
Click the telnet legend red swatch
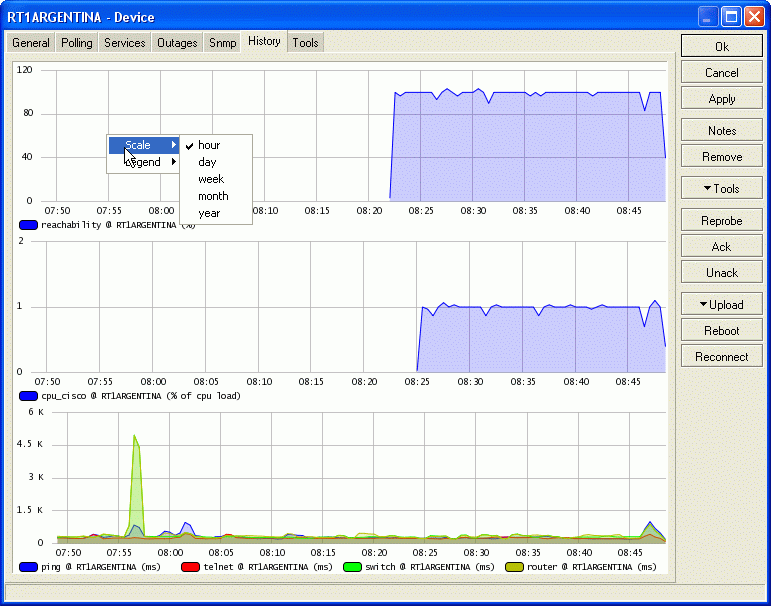pyautogui.click(x=190, y=567)
